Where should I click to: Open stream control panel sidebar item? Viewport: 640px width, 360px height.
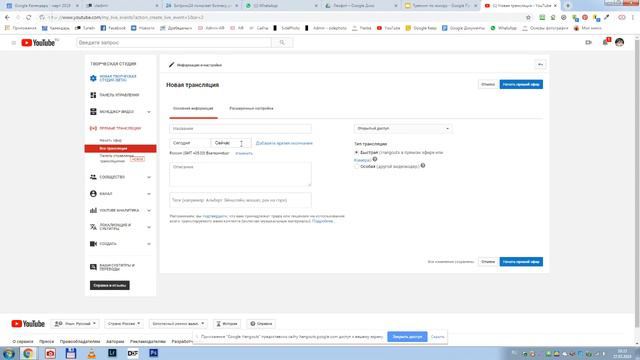(116, 158)
